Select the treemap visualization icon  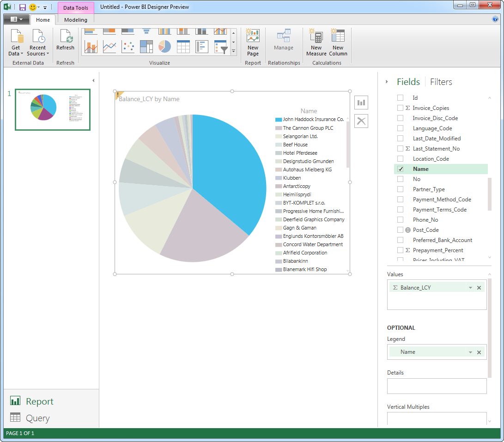(146, 47)
